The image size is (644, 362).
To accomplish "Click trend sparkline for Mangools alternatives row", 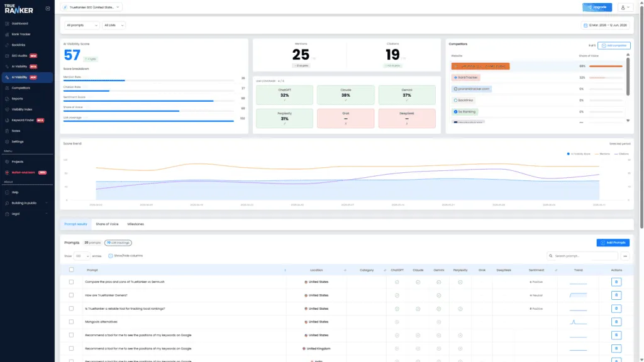I will tap(578, 322).
